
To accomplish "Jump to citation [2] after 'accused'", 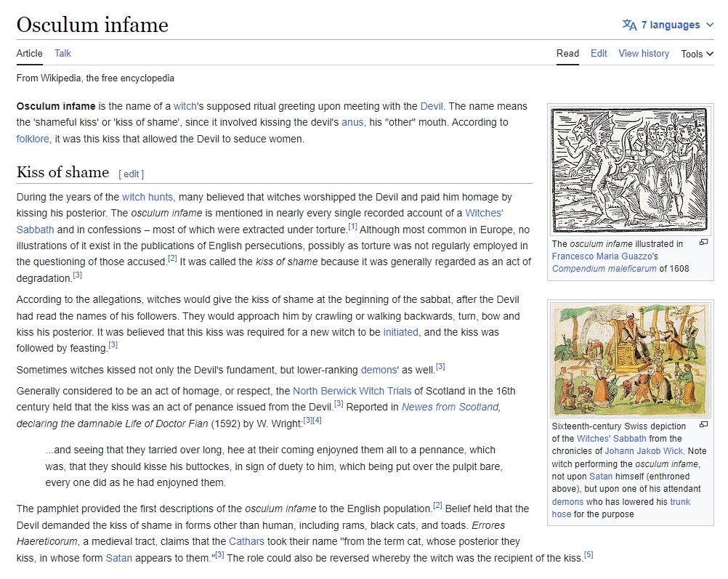I will (172, 259).
